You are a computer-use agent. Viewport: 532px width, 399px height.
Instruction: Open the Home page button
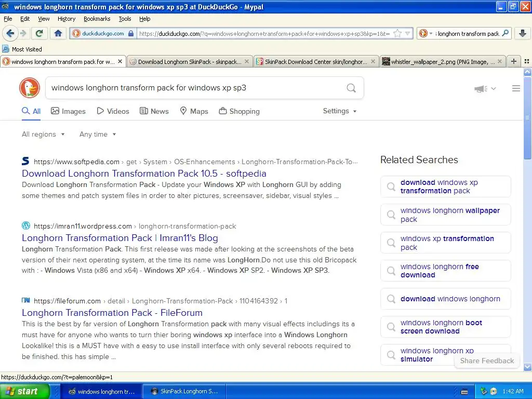coord(58,33)
